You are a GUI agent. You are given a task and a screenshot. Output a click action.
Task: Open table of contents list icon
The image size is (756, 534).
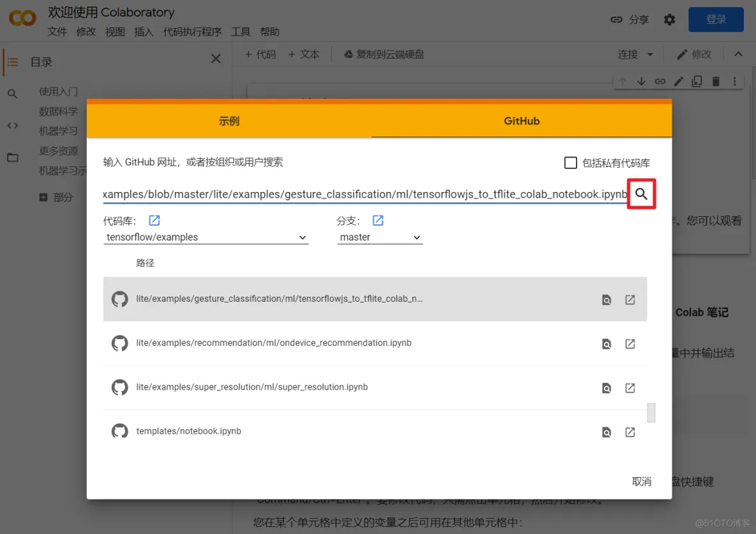(x=13, y=62)
